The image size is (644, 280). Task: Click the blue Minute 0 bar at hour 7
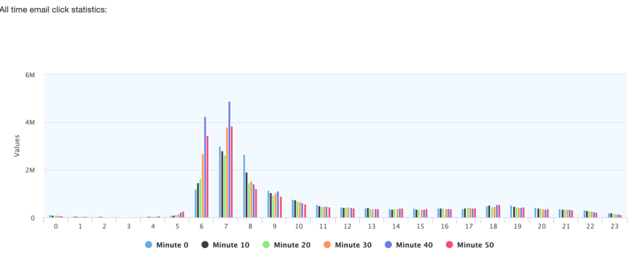point(219,182)
